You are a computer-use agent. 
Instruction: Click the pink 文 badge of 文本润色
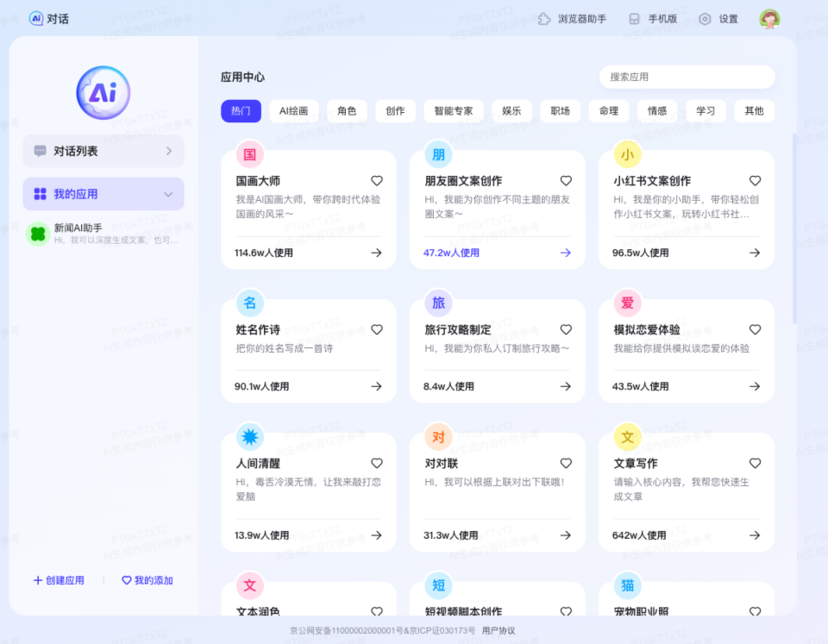coord(250,585)
